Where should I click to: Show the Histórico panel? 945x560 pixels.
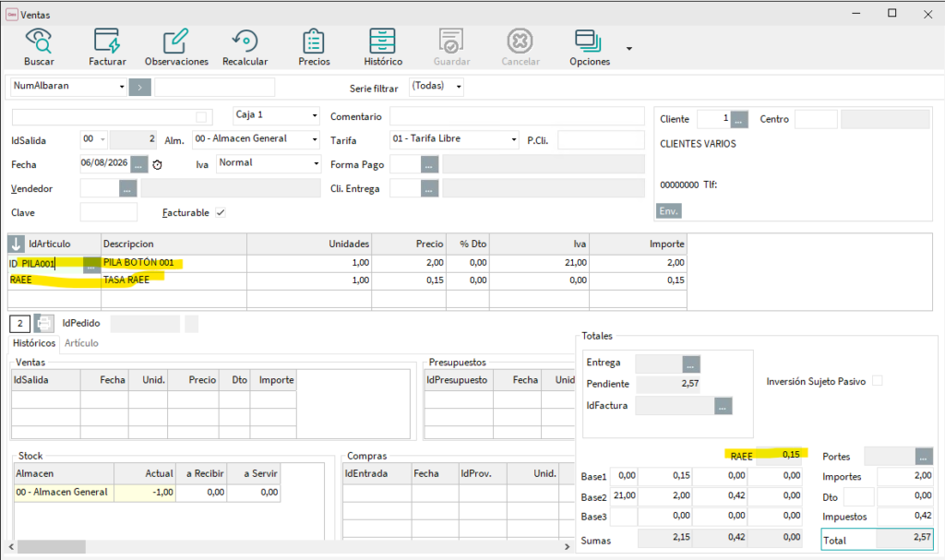tap(383, 47)
